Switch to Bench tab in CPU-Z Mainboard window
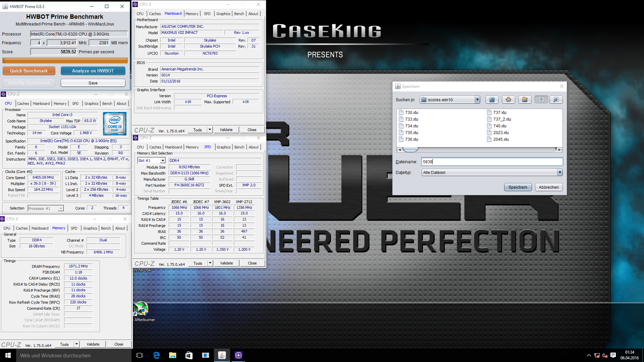The width and height of the screenshot is (644, 362). (x=239, y=14)
